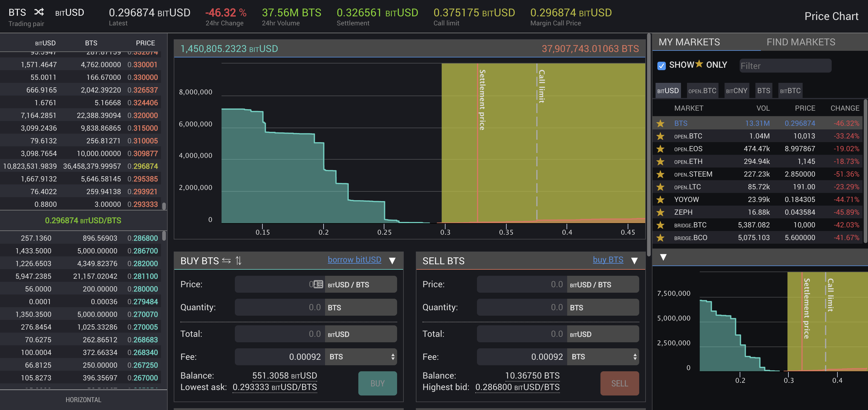Open the buy BTS link

click(x=608, y=259)
